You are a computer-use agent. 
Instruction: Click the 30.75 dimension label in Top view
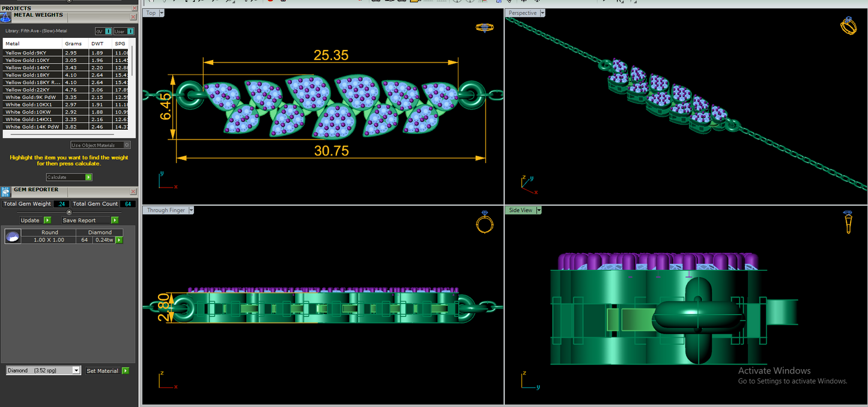coord(332,151)
